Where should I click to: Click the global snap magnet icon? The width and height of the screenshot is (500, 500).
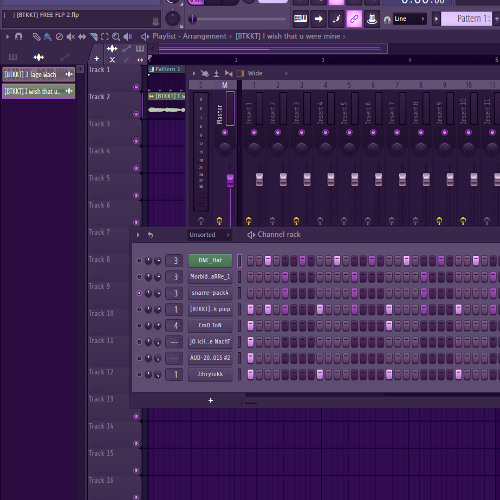pyautogui.click(x=387, y=20)
